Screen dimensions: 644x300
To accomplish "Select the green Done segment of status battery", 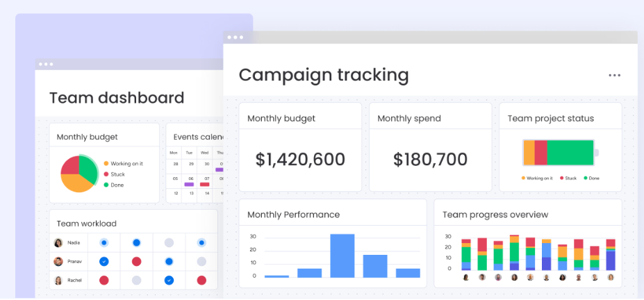I will (570, 152).
